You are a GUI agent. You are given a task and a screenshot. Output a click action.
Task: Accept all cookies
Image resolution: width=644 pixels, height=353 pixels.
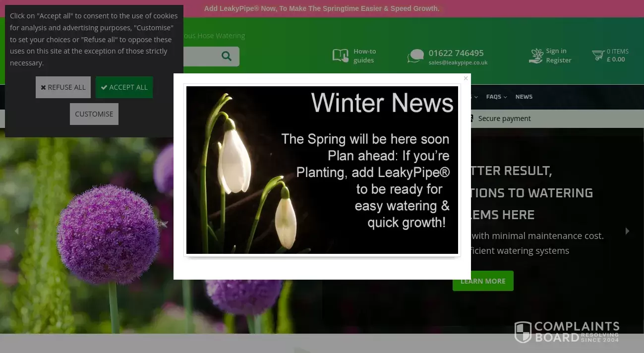click(124, 87)
